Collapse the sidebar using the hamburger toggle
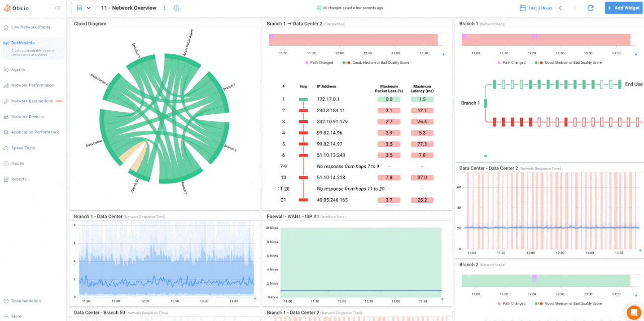This screenshot has width=644, height=321. coord(57,8)
